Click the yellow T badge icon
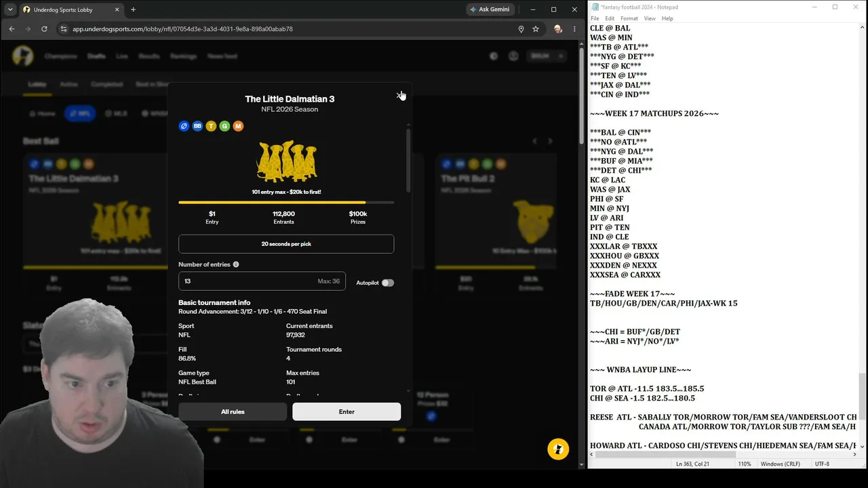Image resolution: width=868 pixels, height=488 pixels. [x=211, y=126]
